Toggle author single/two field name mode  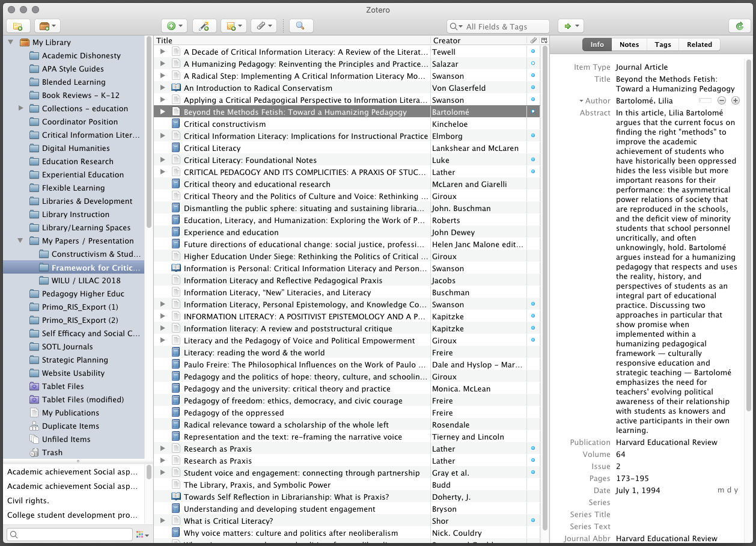click(x=705, y=100)
